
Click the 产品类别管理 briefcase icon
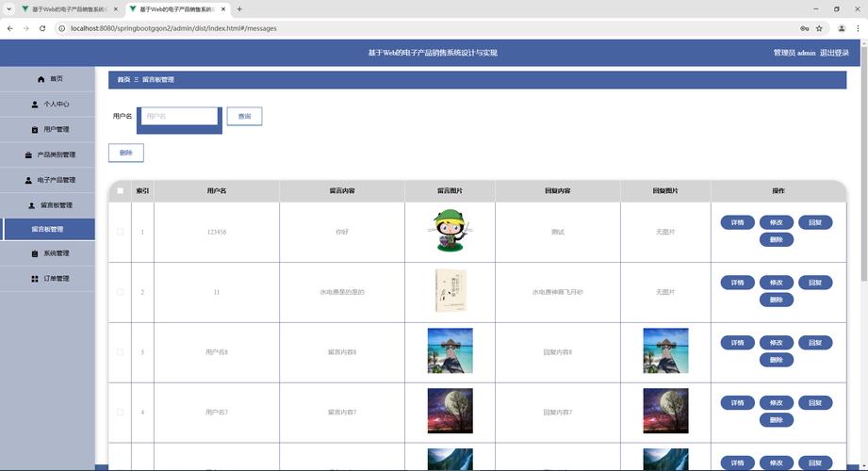coord(28,155)
